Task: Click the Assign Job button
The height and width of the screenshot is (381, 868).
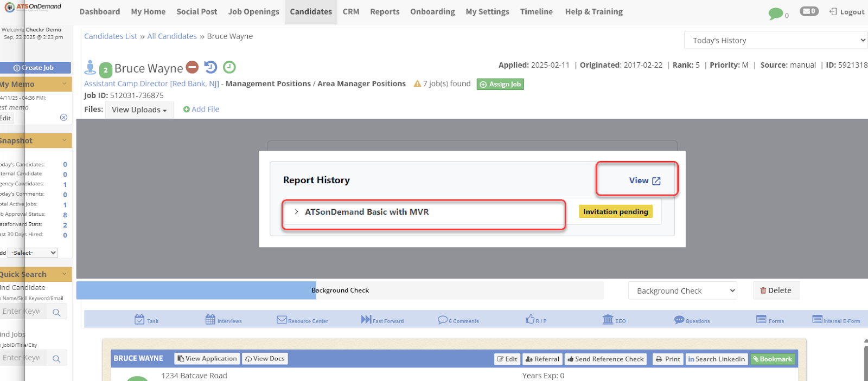Action: 500,84
